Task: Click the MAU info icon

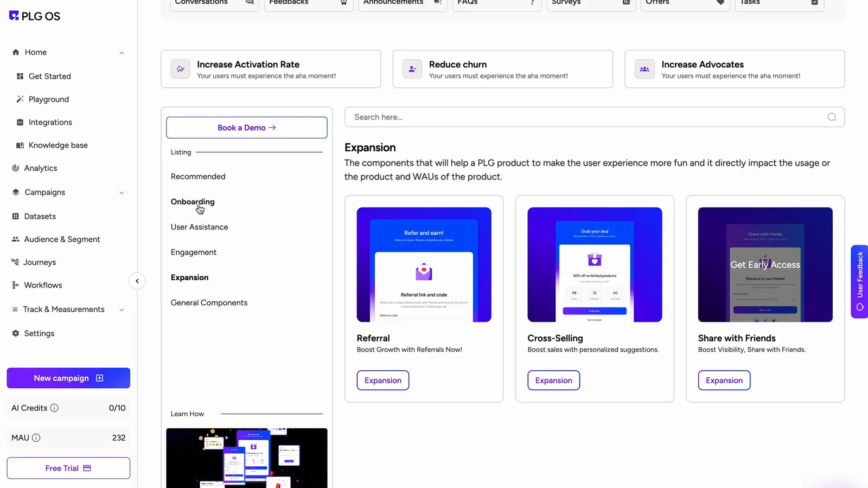Action: tap(36, 438)
